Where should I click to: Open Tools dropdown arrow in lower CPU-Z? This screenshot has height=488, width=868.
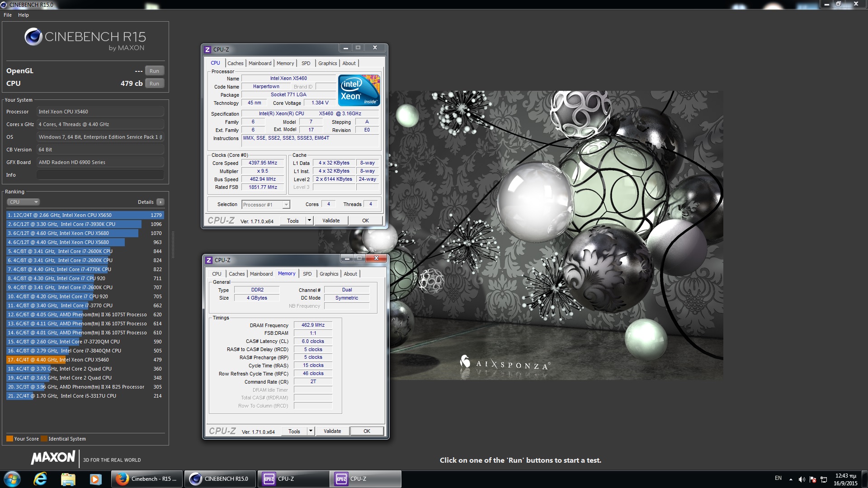point(311,431)
